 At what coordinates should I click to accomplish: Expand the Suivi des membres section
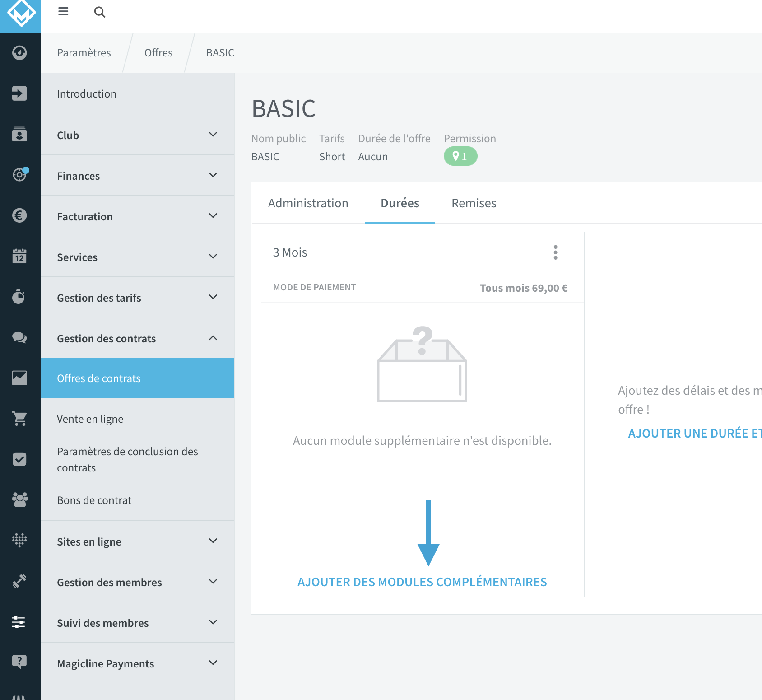pos(137,622)
